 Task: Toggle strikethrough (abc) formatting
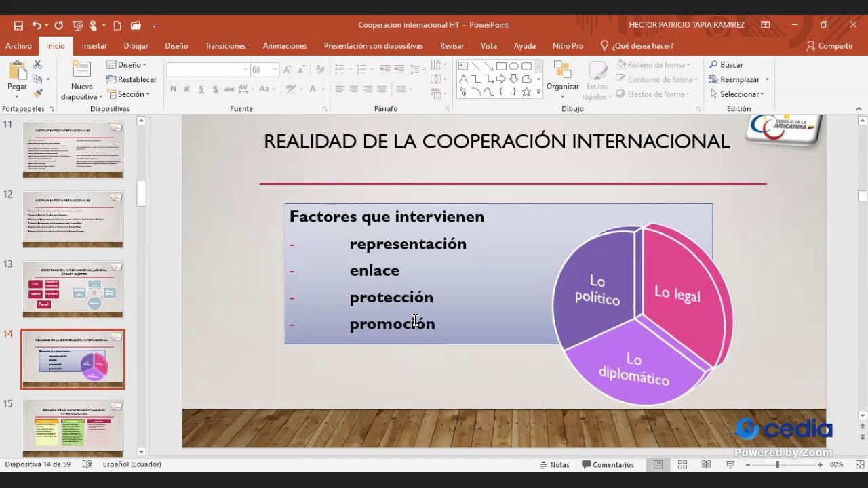229,89
